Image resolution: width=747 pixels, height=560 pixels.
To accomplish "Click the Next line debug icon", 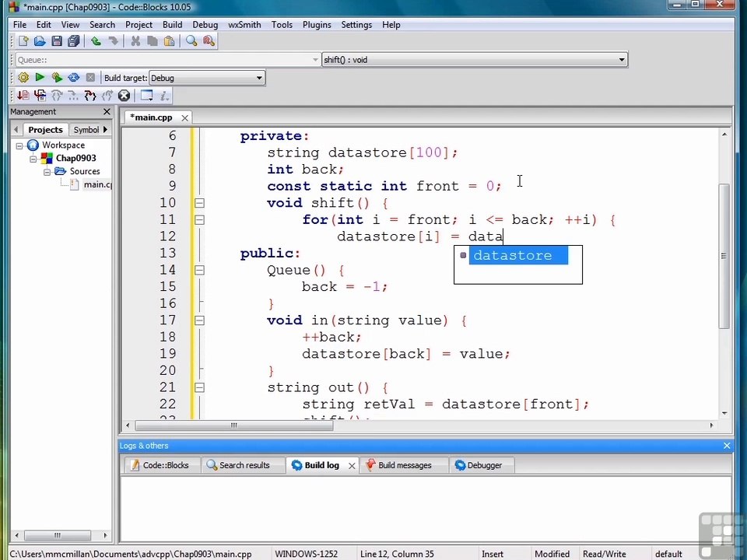I will (57, 96).
